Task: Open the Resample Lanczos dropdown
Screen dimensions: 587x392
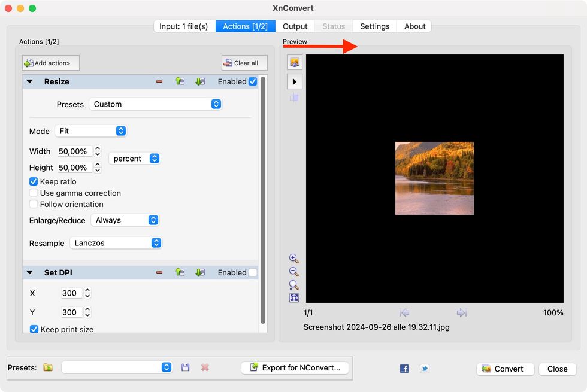Action: pos(116,243)
